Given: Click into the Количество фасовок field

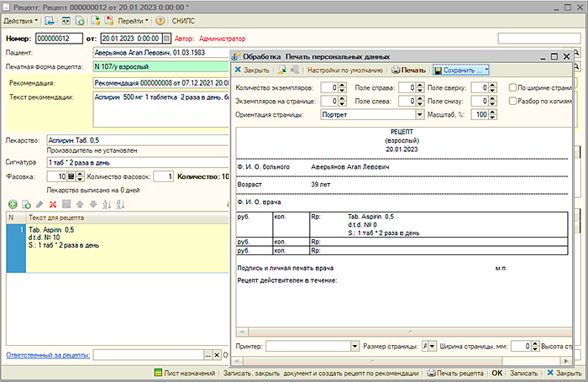Looking at the screenshot, I should [164, 176].
